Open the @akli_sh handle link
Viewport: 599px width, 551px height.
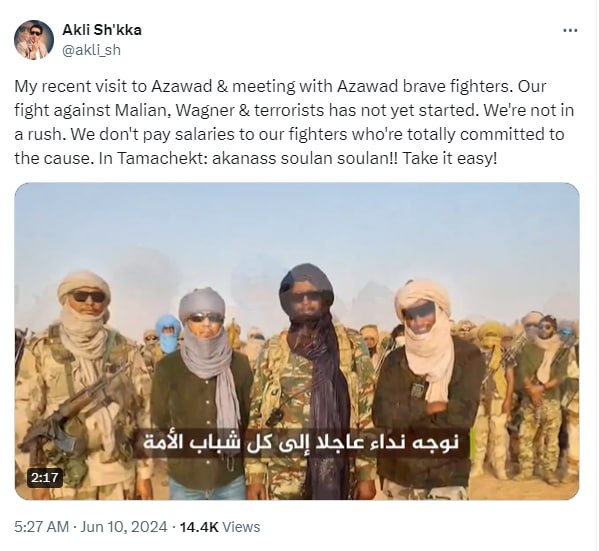pyautogui.click(x=91, y=50)
